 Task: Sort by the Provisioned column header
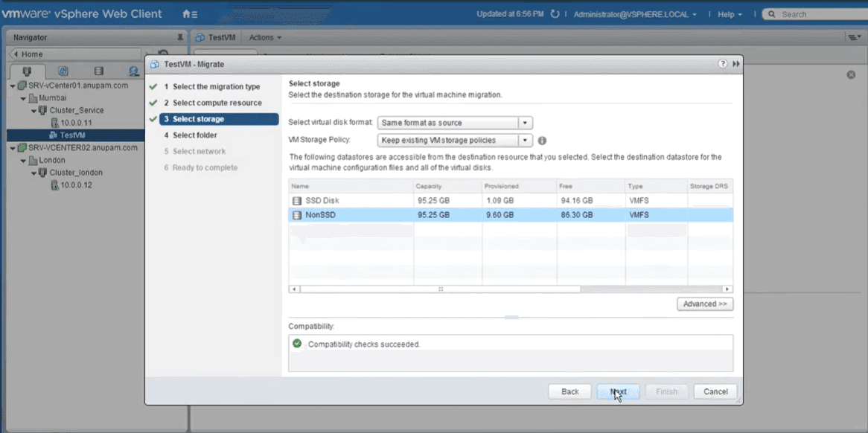click(x=519, y=186)
